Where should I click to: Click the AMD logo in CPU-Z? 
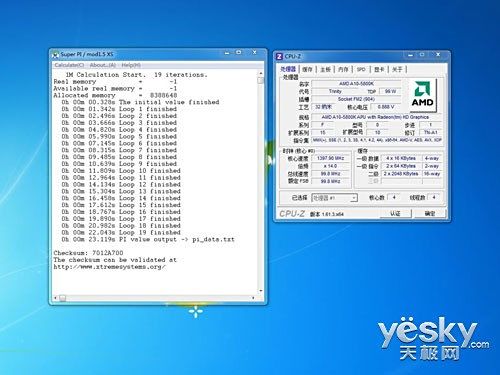click(422, 96)
